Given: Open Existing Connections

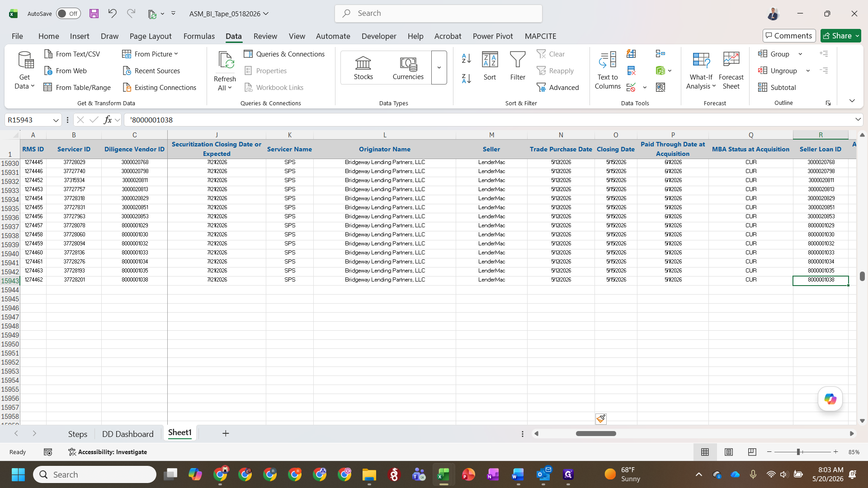Looking at the screenshot, I should tap(160, 87).
